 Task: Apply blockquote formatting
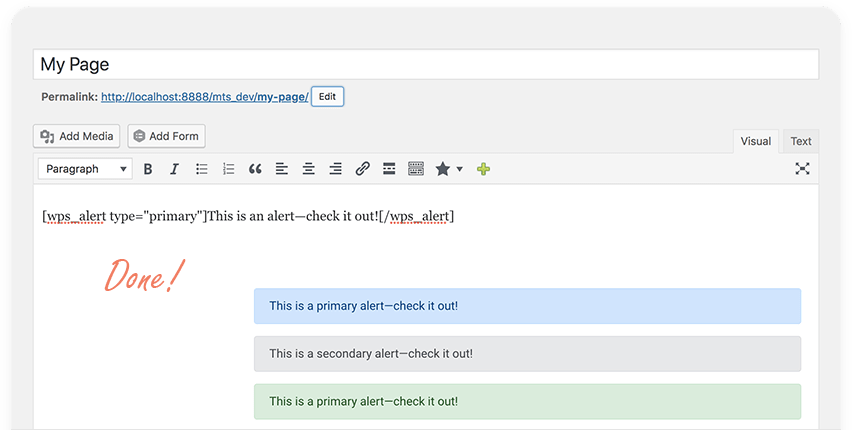(x=255, y=169)
